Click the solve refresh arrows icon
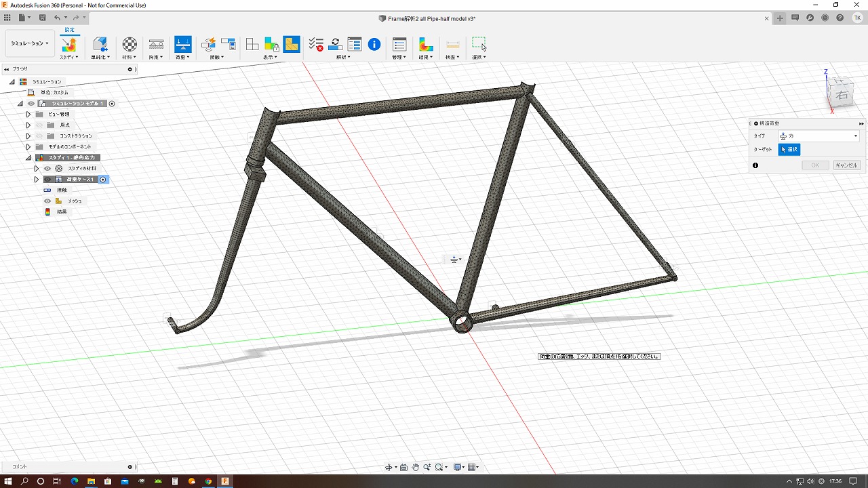Image resolution: width=868 pixels, height=488 pixels. pyautogui.click(x=335, y=45)
